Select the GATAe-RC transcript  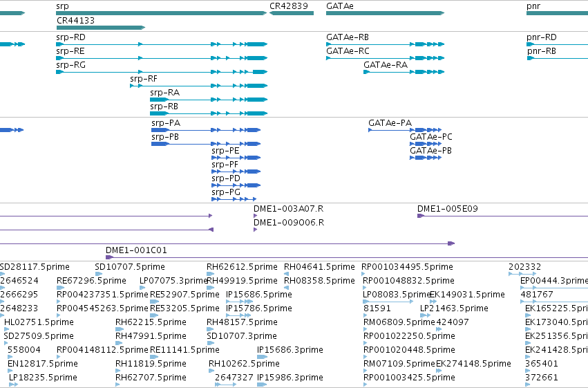(385, 58)
